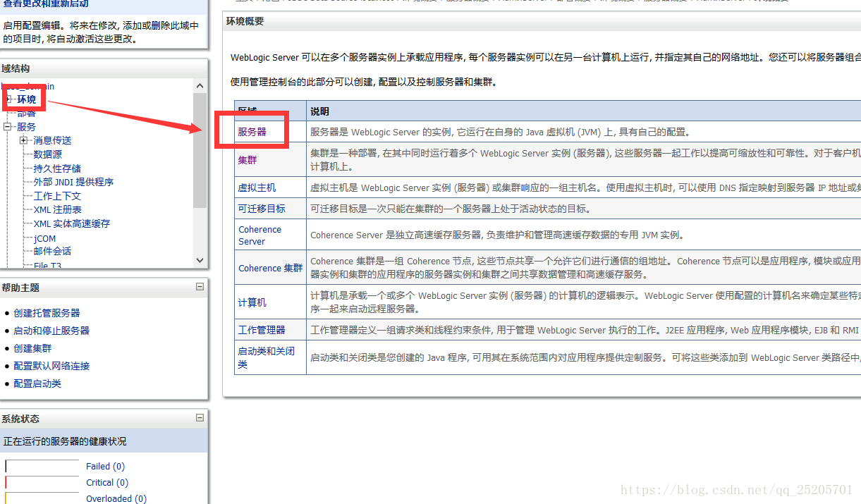Open the 计算机 link

pyautogui.click(x=252, y=302)
